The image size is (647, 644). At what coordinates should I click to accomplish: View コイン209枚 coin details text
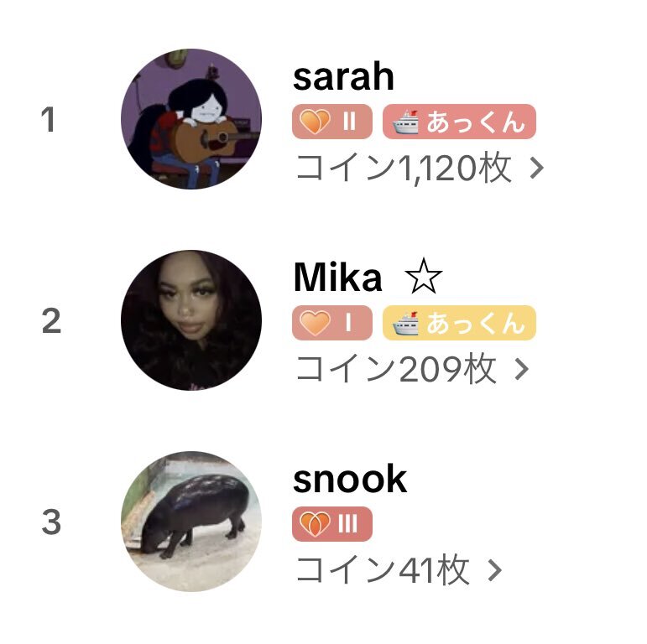[x=396, y=370]
